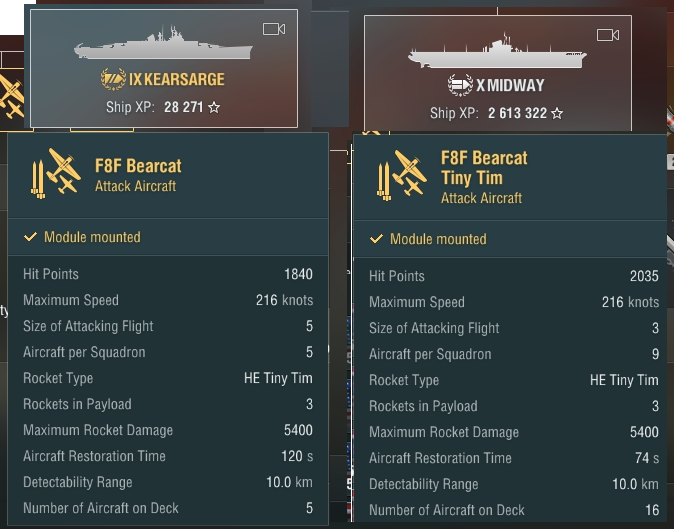Click the star next to 2 613 322 Ship XP
The height and width of the screenshot is (529, 674).
coord(557,113)
